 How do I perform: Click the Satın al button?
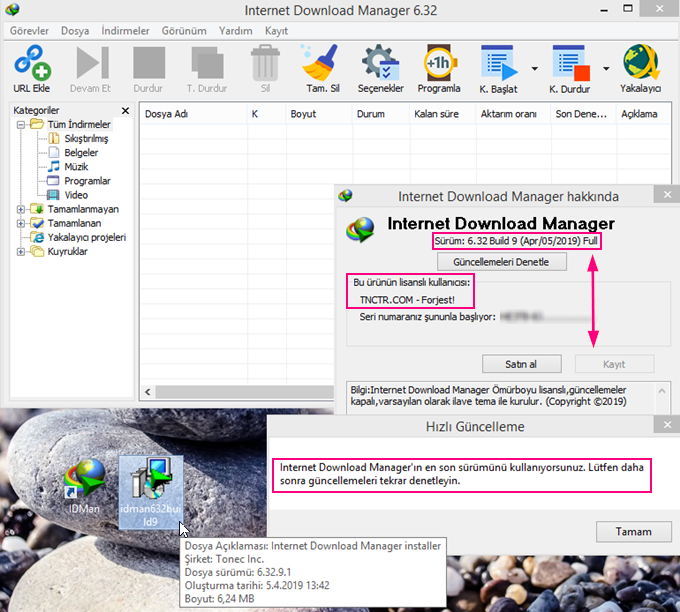point(521,364)
